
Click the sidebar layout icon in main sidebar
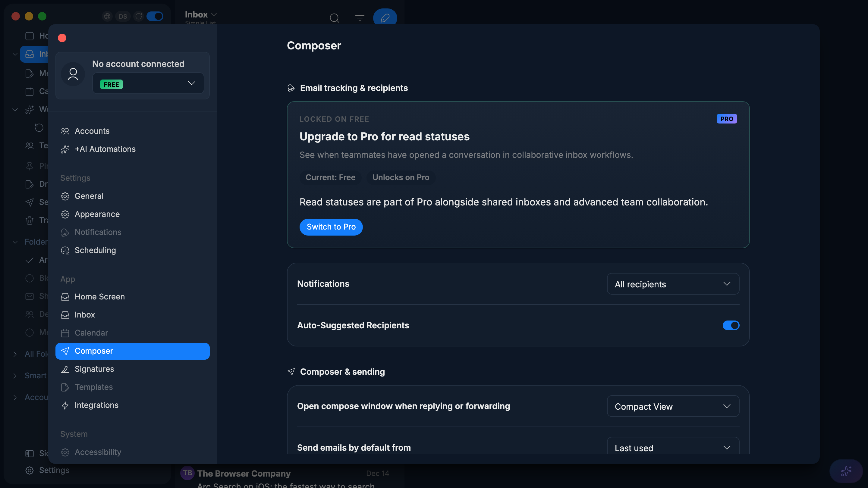tap(30, 453)
